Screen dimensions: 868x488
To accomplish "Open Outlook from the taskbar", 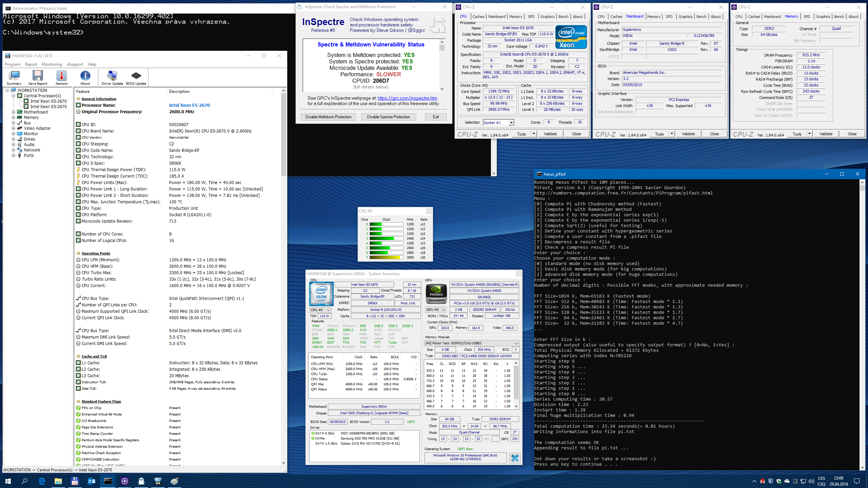I will click(x=92, y=481).
